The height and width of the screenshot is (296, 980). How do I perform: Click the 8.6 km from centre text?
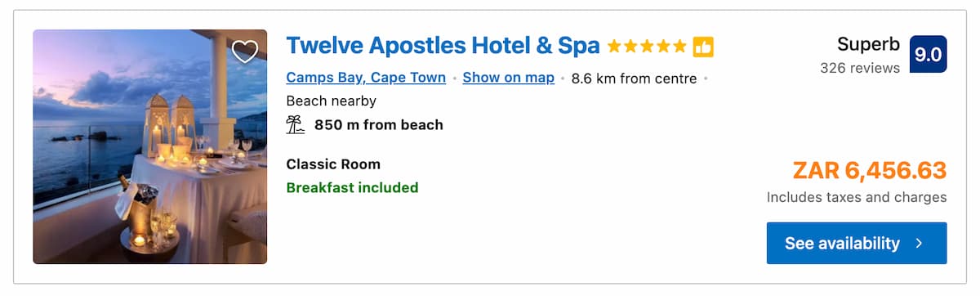pyautogui.click(x=635, y=78)
